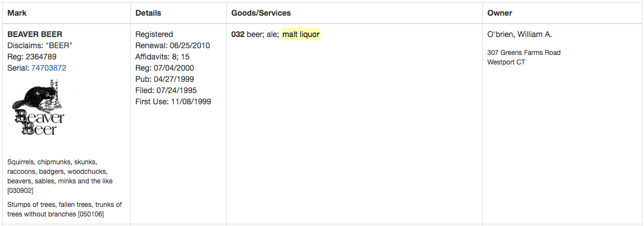Click the Mark column header

pyautogui.click(x=17, y=13)
